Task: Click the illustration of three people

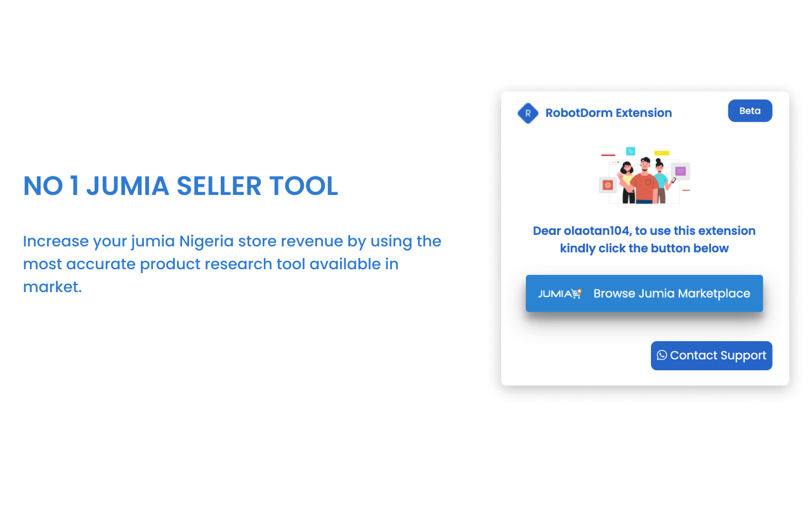Action: pos(645,181)
